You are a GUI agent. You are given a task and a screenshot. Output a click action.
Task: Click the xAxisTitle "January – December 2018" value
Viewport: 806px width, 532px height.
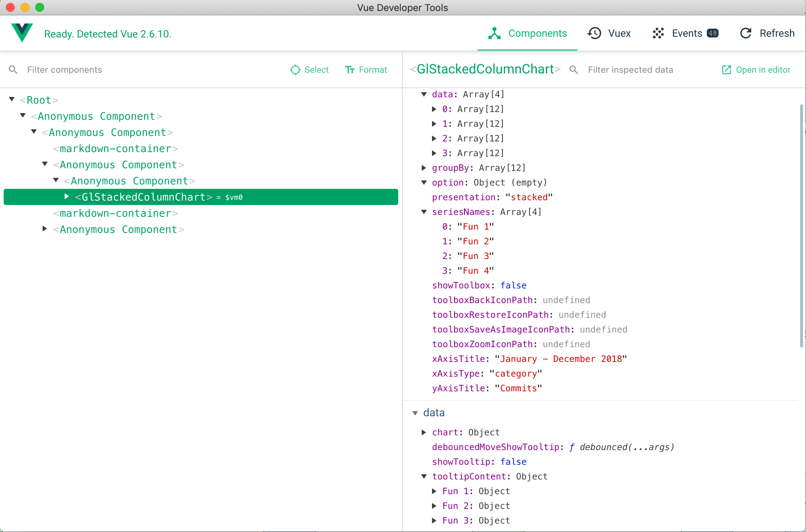tap(561, 359)
